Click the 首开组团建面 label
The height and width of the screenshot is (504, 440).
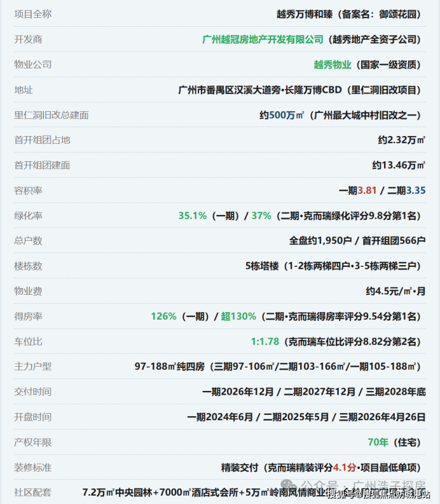tap(42, 165)
